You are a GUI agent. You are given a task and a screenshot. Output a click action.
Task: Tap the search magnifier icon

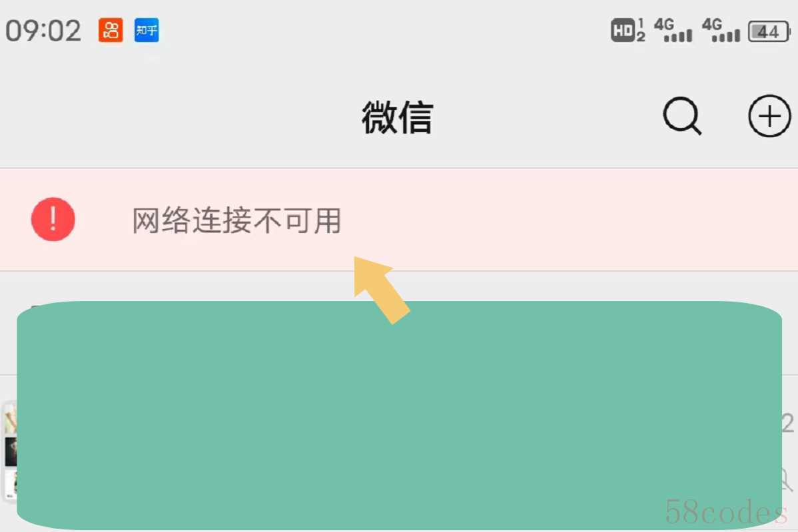point(682,116)
